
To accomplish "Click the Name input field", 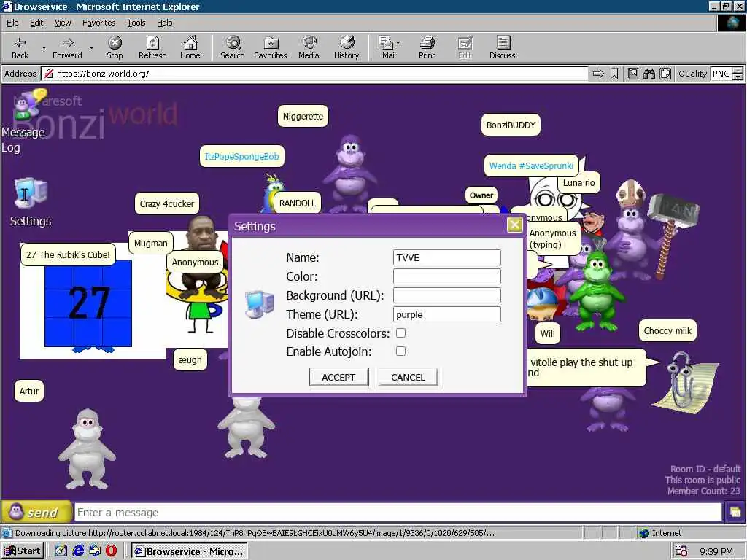I will 447,257.
